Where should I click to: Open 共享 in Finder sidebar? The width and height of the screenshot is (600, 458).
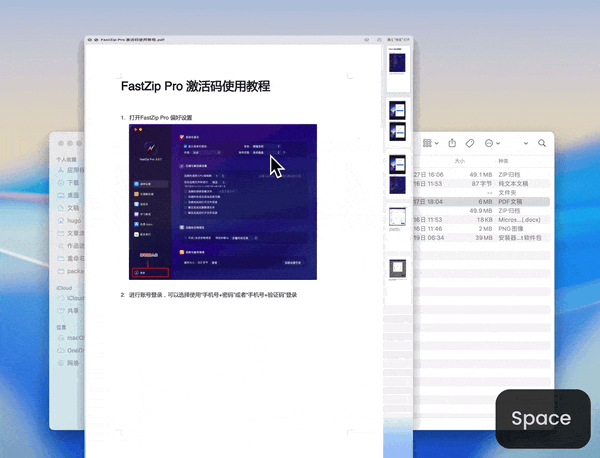(69, 310)
